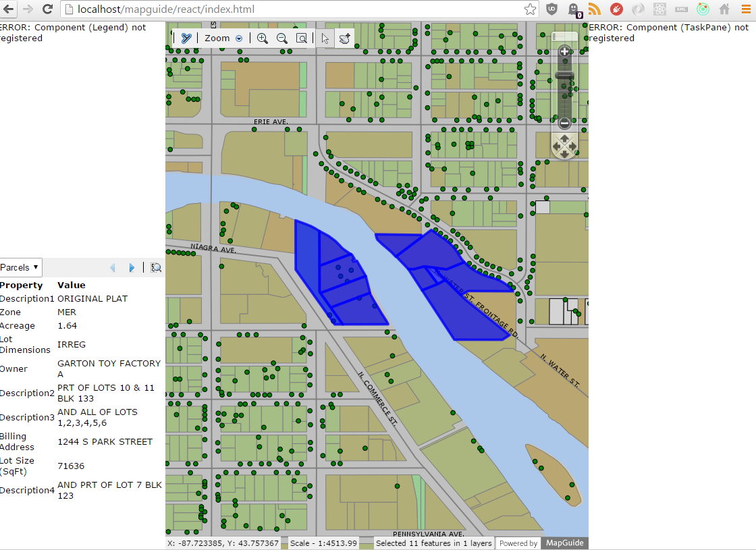Click the minus button on map zoom control
756x550 pixels.
point(564,123)
